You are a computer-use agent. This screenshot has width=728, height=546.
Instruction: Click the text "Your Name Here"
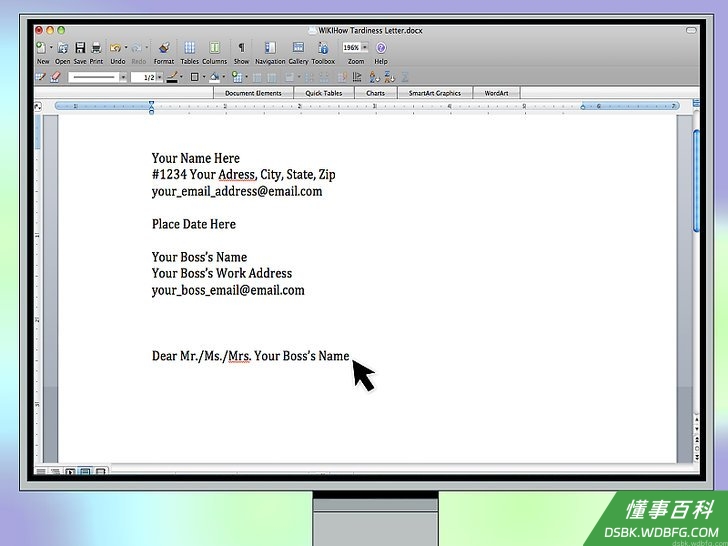pyautogui.click(x=196, y=158)
